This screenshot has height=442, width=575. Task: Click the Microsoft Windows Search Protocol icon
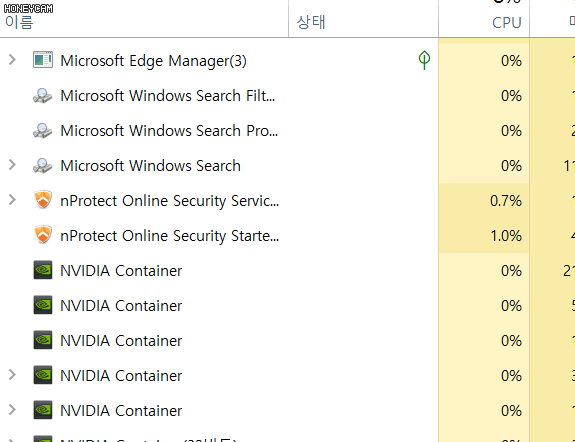[43, 131]
